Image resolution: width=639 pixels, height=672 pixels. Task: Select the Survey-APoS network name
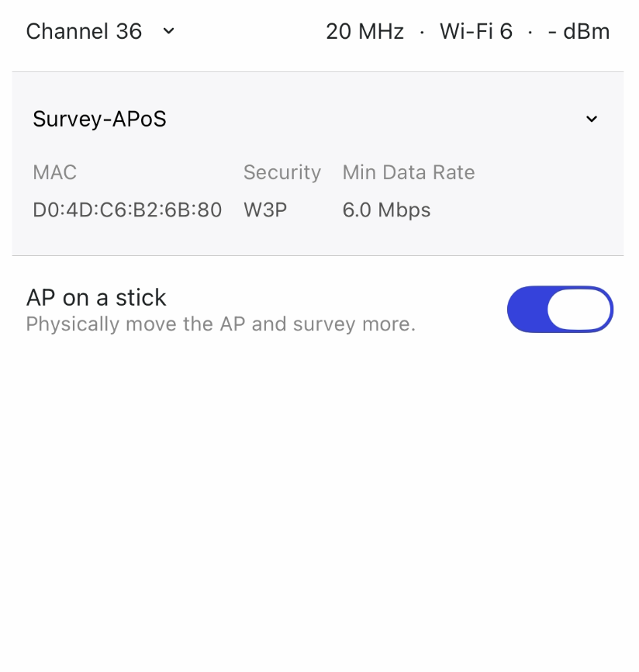point(99,119)
